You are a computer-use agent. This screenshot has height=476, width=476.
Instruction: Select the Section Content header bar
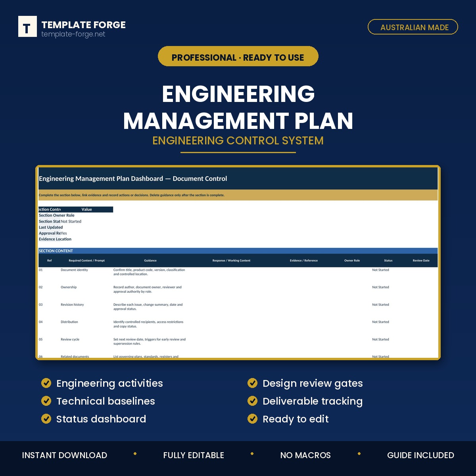pos(238,251)
